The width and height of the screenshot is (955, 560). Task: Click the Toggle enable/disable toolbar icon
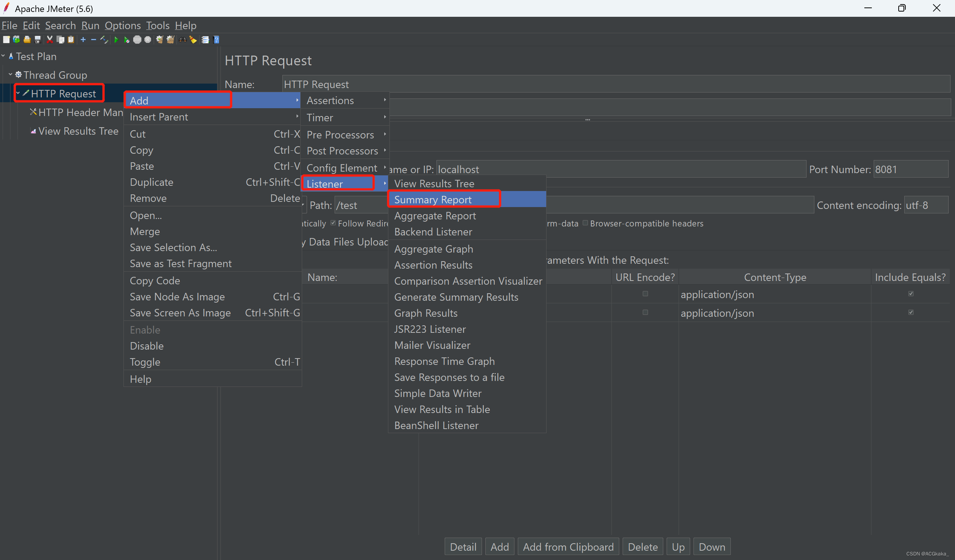coord(104,40)
